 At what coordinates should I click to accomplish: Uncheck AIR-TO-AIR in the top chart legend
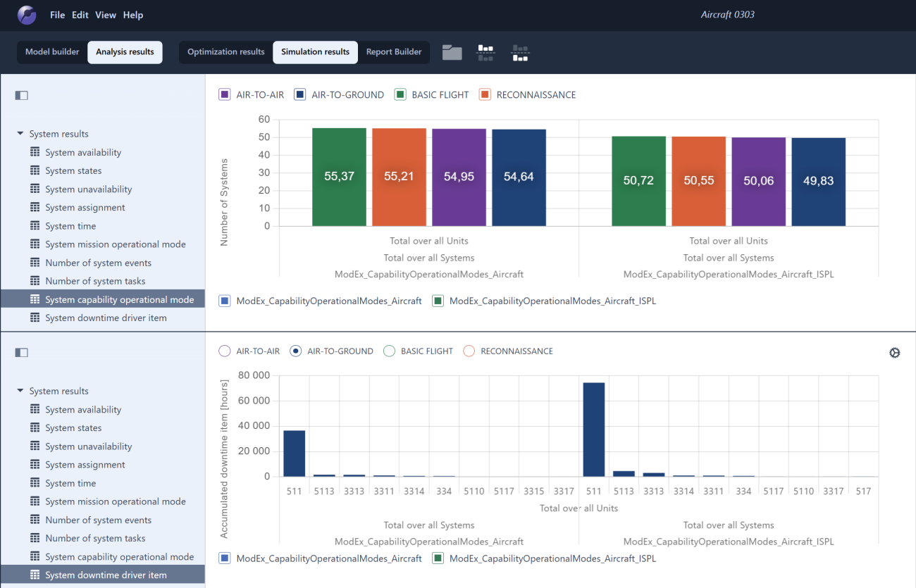(224, 94)
